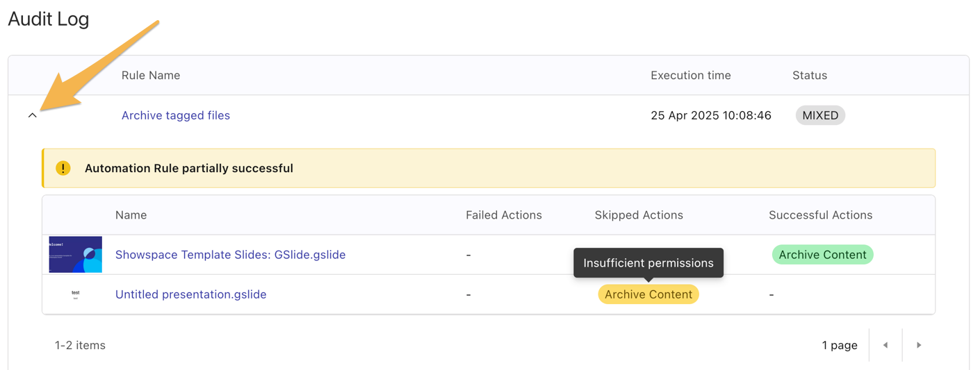Image resolution: width=980 pixels, height=370 pixels.
Task: Open Untitled presentation.gslide link
Action: 191,294
